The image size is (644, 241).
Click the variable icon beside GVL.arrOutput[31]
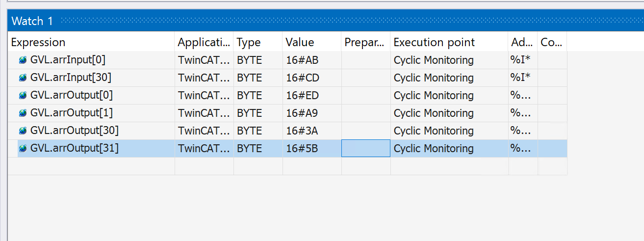[23, 149]
